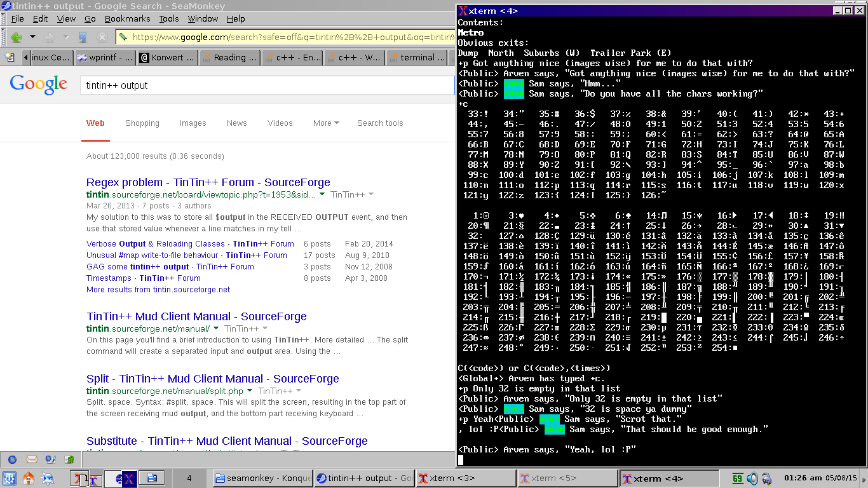Switch to the wprintf tab
This screenshot has height=488, width=868.
point(104,57)
